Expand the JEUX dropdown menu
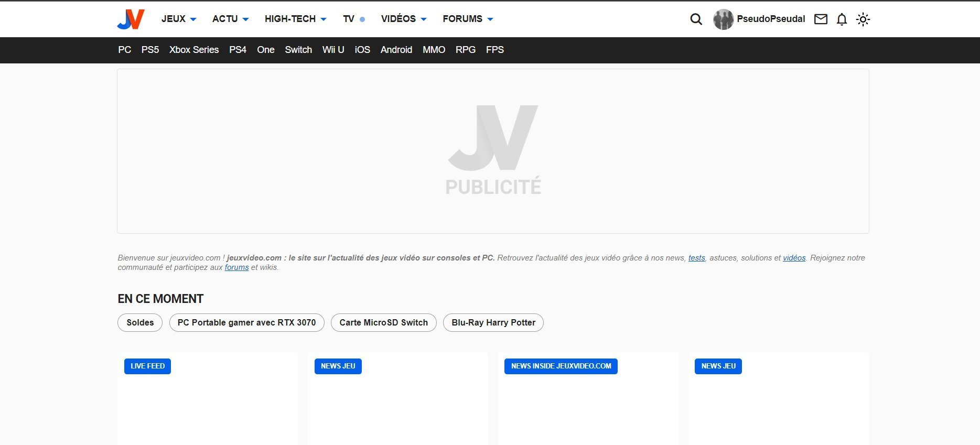 178,19
